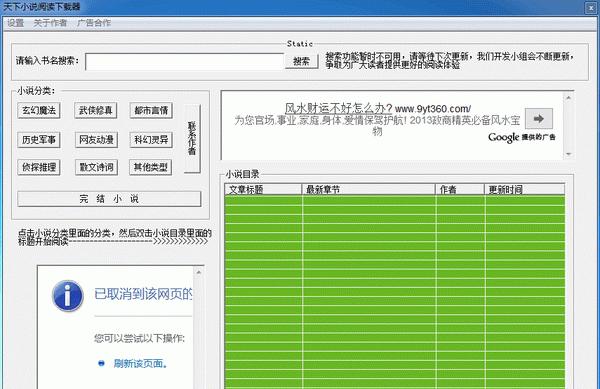The height and width of the screenshot is (389, 600).
Task: Select the 玄幻魔法 category
Action: click(39, 111)
